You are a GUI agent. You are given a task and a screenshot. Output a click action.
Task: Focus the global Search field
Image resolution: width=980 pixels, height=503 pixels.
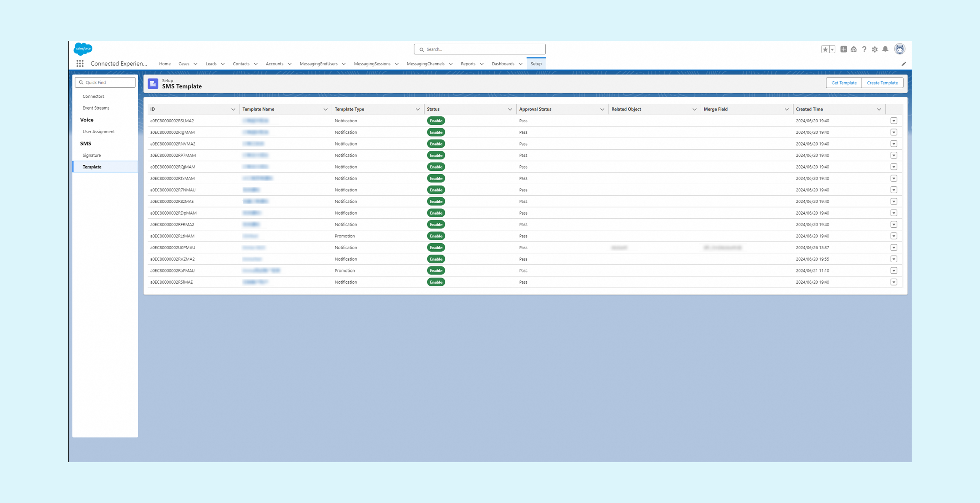[x=479, y=49]
